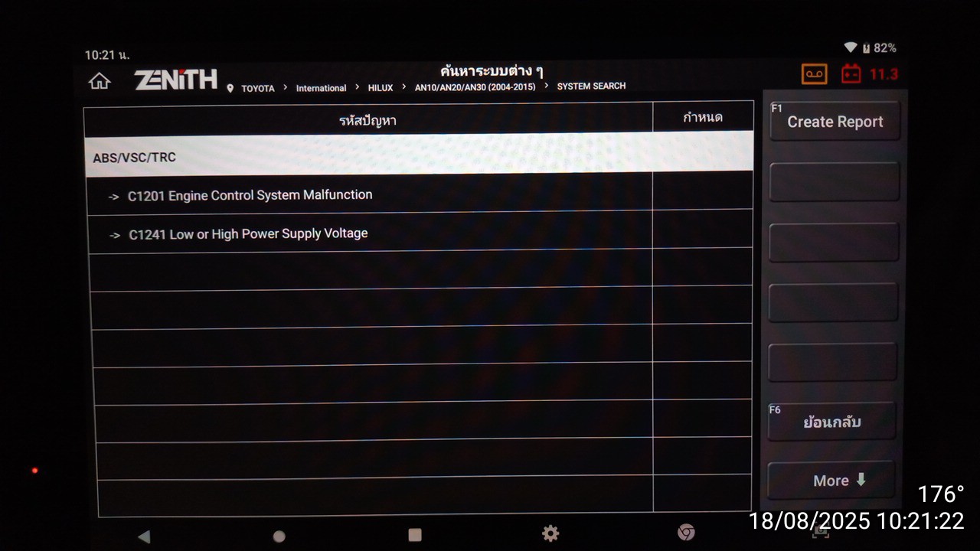The image size is (980, 551).
Task: Expand C1241 Low or High Power Supply Voltage
Action: (x=247, y=234)
